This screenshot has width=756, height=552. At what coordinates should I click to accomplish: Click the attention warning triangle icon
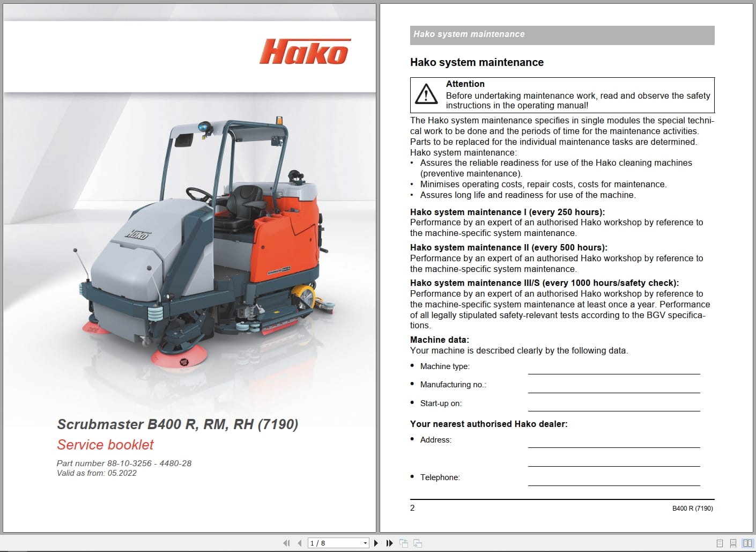(426, 95)
